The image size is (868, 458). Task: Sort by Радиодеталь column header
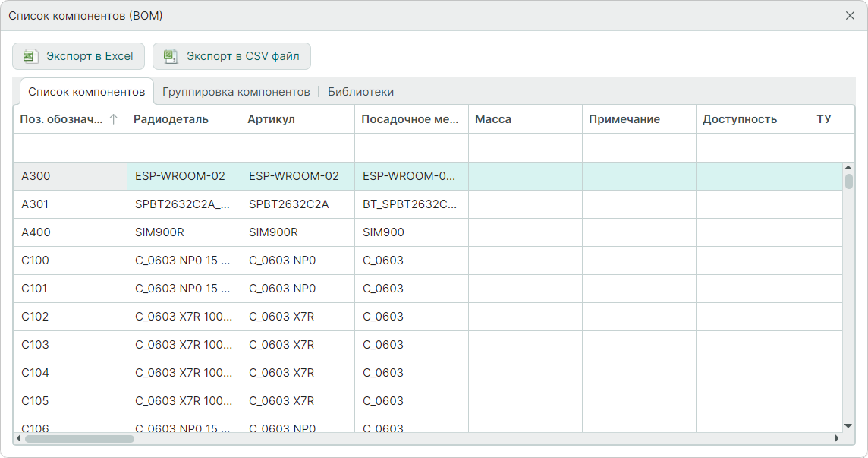(x=184, y=119)
